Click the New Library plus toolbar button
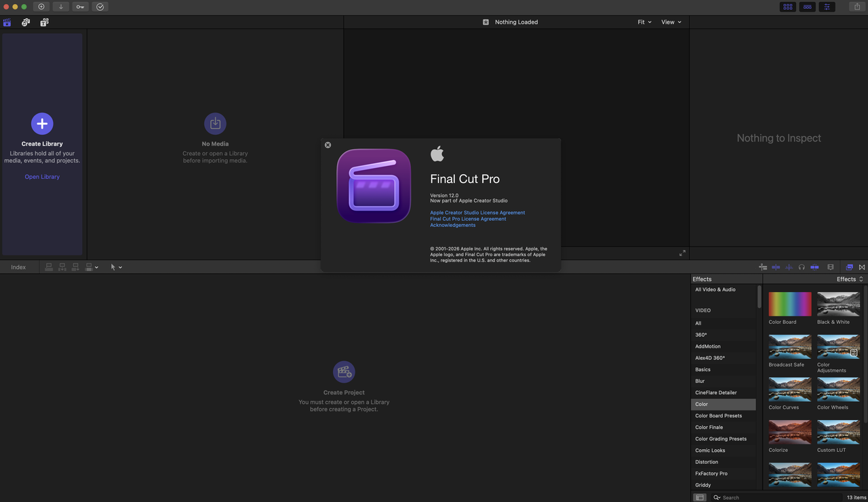This screenshot has height=502, width=868. coord(41,7)
